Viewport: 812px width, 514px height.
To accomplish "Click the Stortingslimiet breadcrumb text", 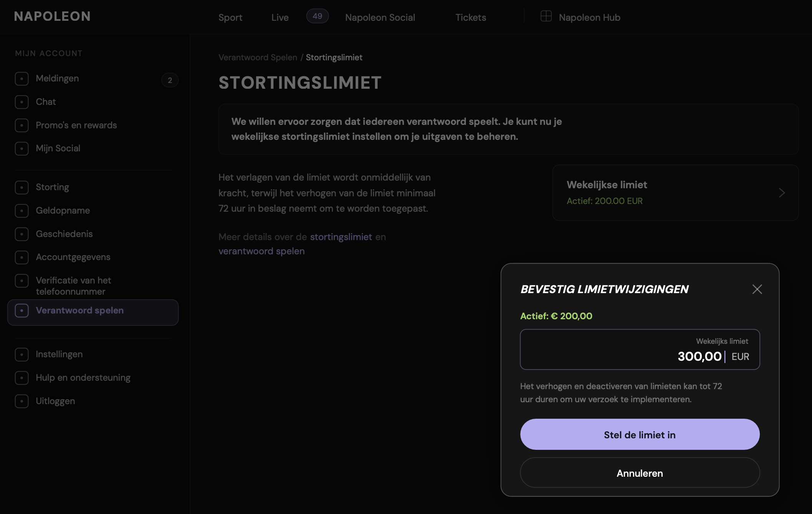I will (x=334, y=58).
